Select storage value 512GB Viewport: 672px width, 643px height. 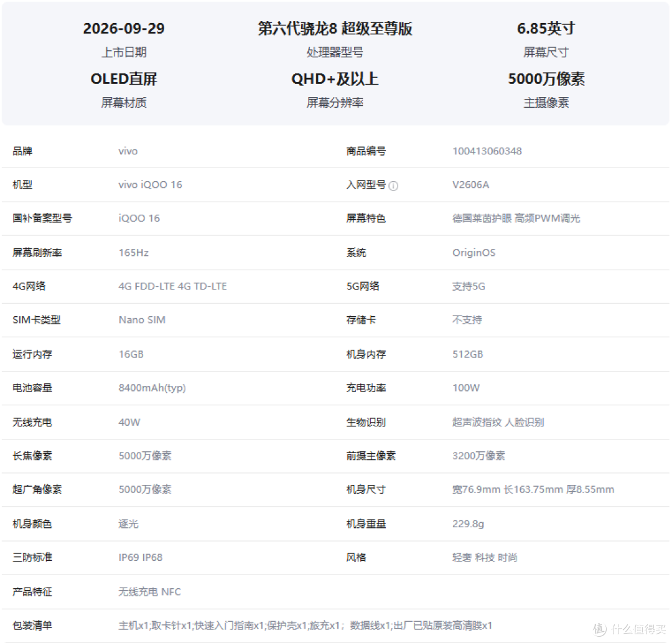tap(467, 354)
